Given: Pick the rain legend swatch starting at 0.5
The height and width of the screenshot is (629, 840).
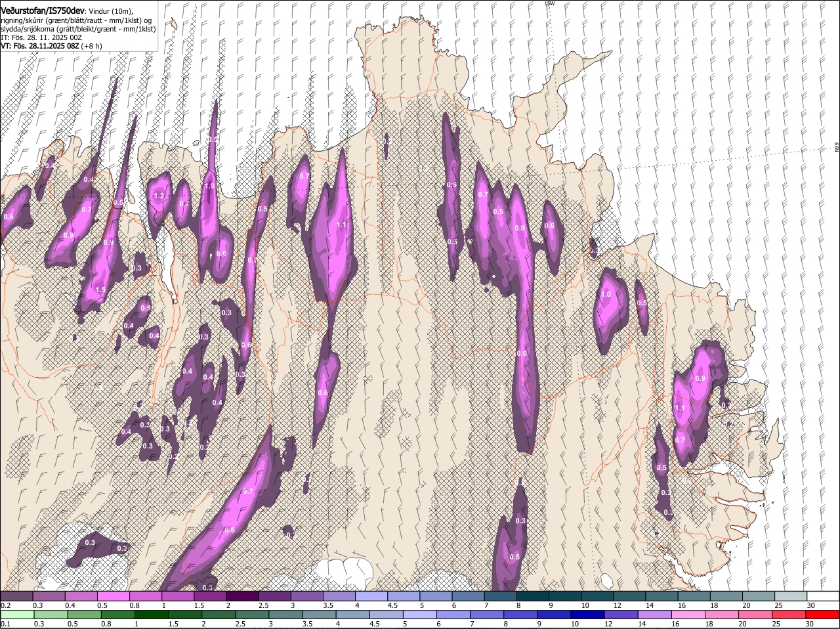Looking at the screenshot, I should tap(84, 615).
